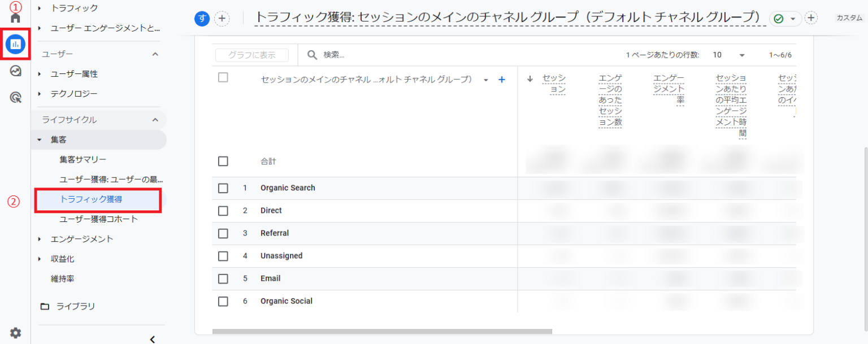Viewport: 868px width, 344px height.
Task: Open Admin via the gear icon
Action: pos(15,333)
